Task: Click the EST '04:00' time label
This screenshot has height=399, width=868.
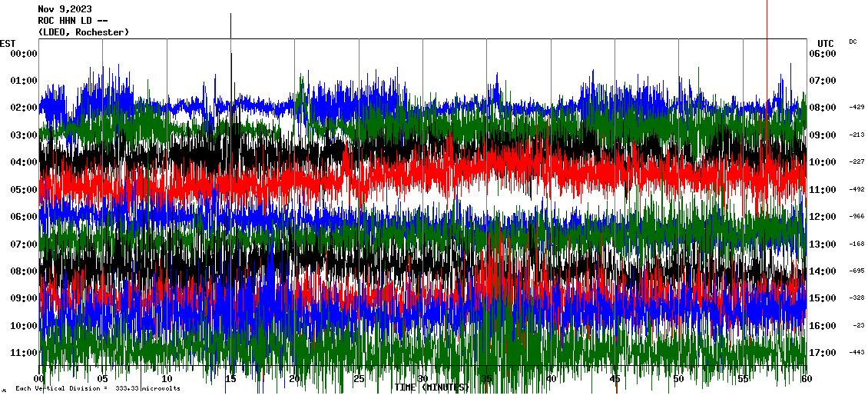Action: coord(24,161)
